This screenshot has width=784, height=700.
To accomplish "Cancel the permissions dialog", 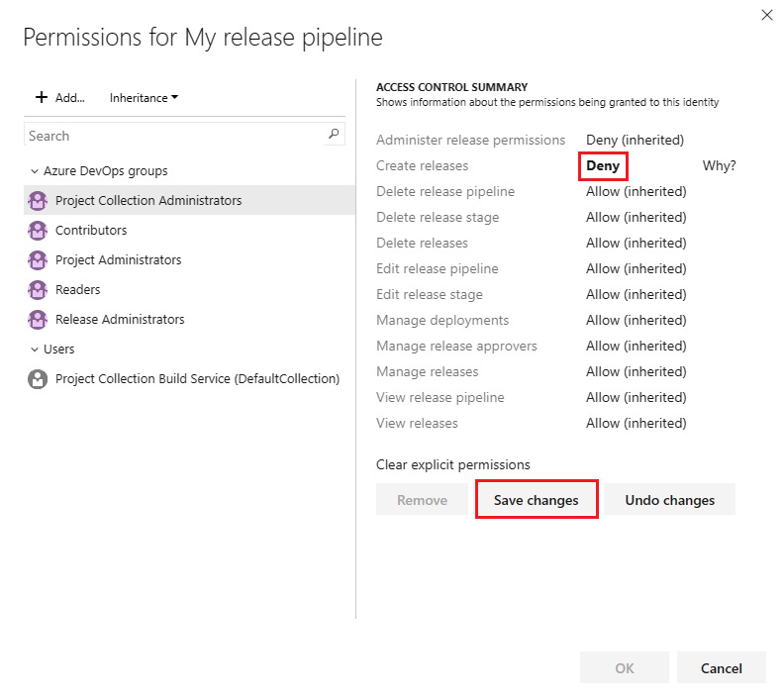I will coord(721,668).
